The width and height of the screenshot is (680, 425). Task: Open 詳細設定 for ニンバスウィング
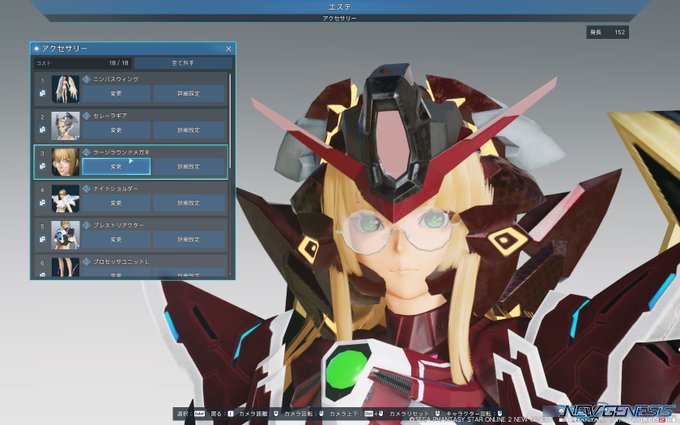189,93
